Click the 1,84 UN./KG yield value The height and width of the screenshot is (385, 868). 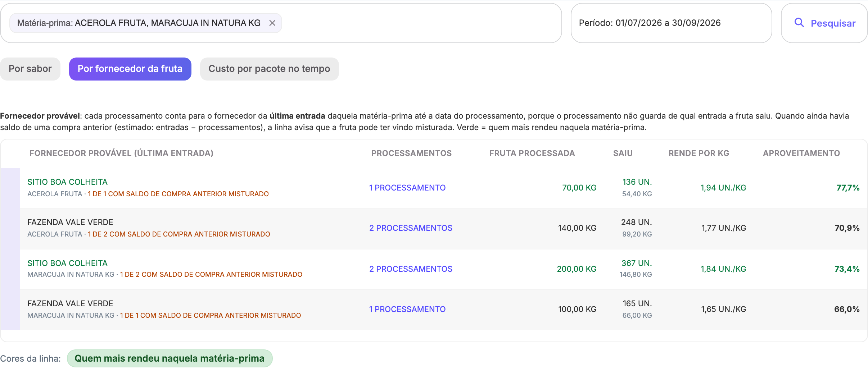[x=723, y=269]
